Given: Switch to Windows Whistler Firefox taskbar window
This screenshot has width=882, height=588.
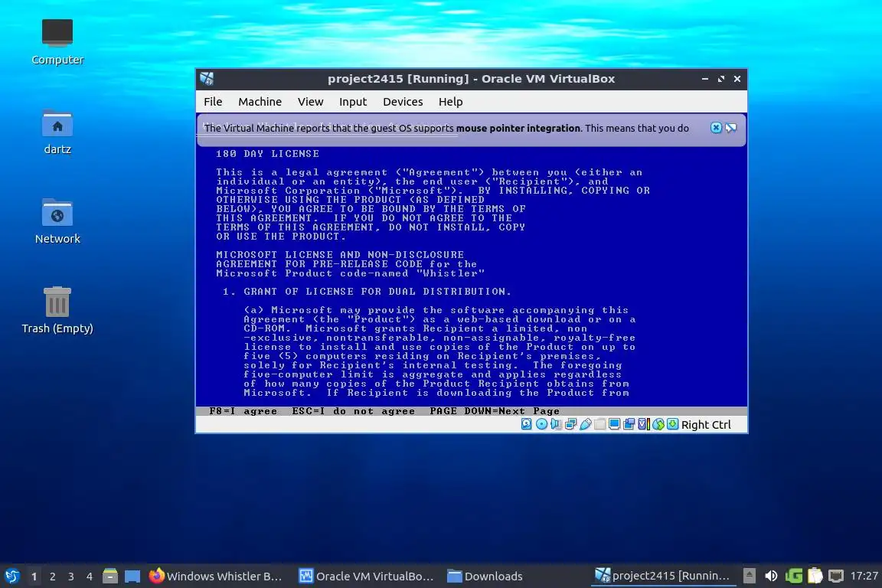Looking at the screenshot, I should [x=216, y=577].
